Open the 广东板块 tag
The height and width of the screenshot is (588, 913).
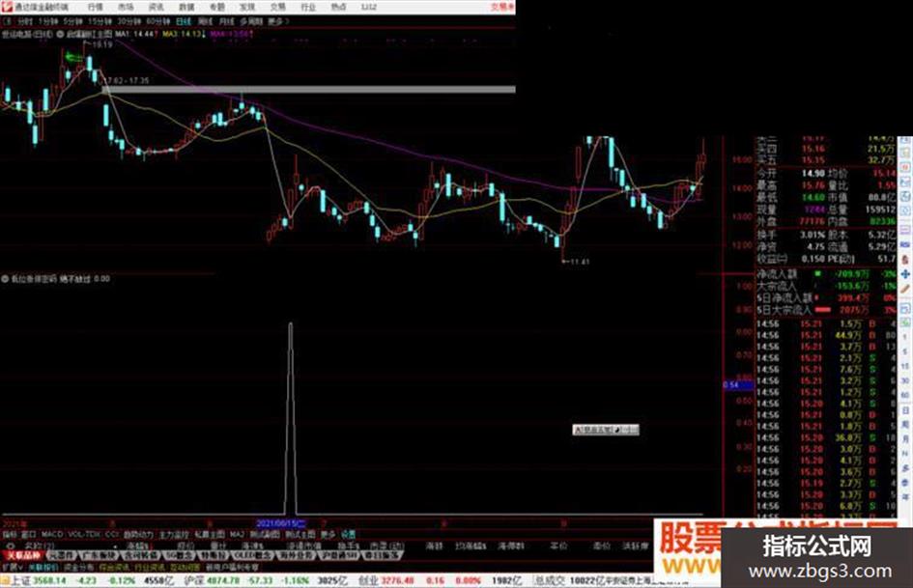[x=98, y=555]
